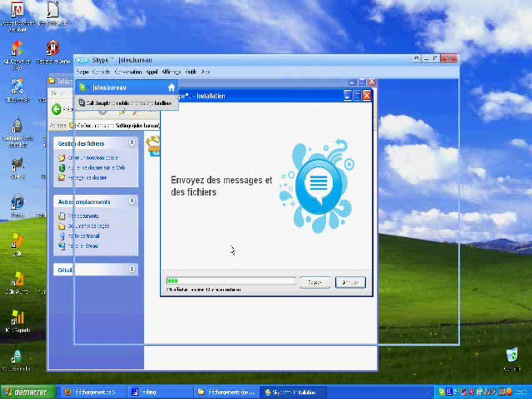The width and height of the screenshot is (532, 399).
Task: Click the green Skype status icon
Action: click(x=83, y=88)
